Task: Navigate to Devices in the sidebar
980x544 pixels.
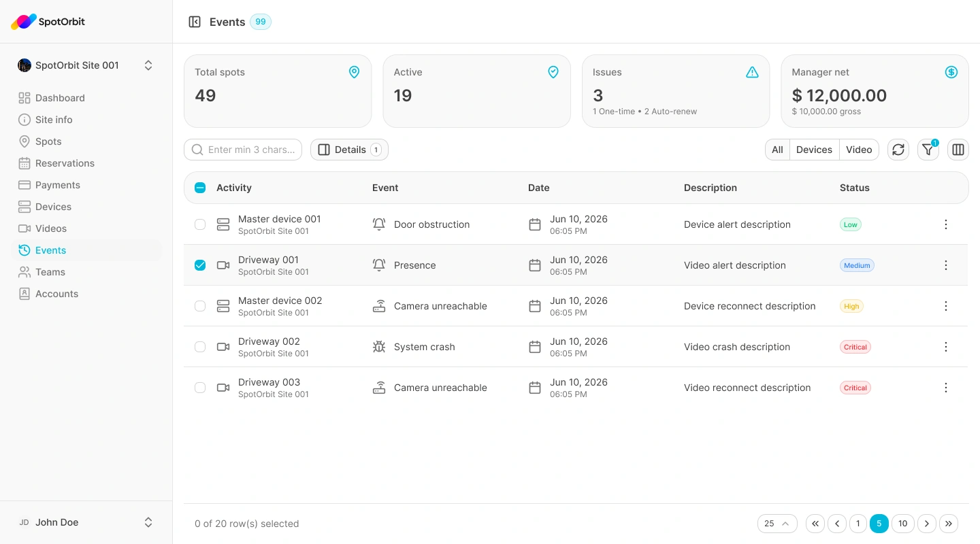Action: (86, 207)
